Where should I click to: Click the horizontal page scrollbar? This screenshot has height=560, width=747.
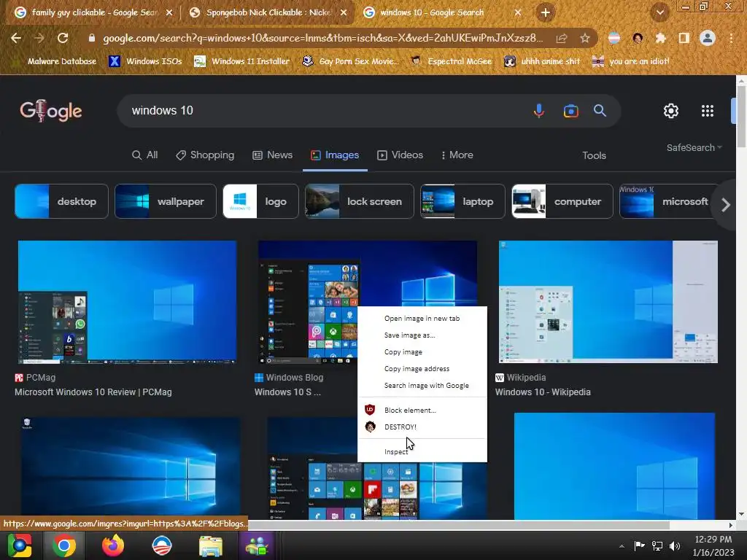459,525
